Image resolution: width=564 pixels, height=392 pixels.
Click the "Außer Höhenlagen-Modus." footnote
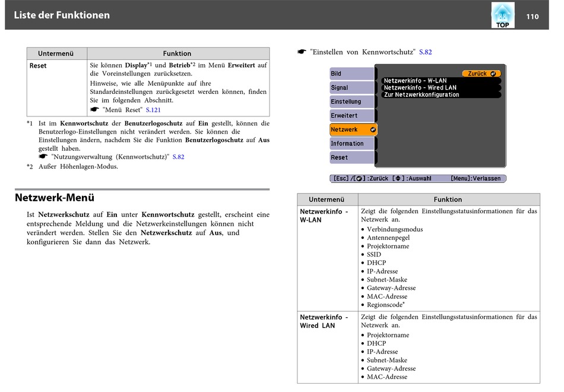point(78,166)
